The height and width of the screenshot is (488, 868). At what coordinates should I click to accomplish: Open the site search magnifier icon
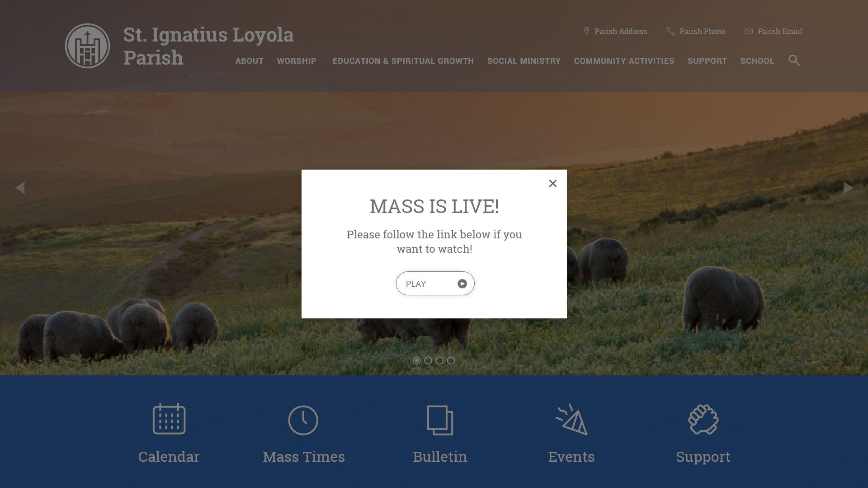click(794, 60)
